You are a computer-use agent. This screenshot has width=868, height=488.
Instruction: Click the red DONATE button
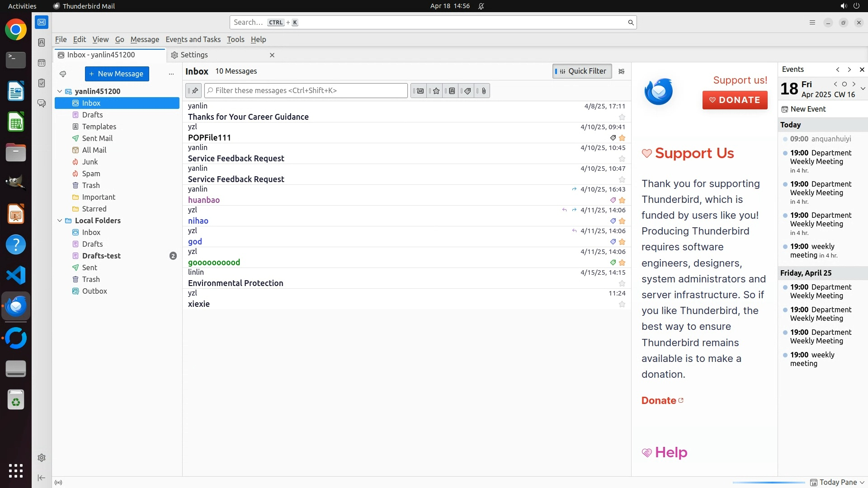[x=735, y=100]
